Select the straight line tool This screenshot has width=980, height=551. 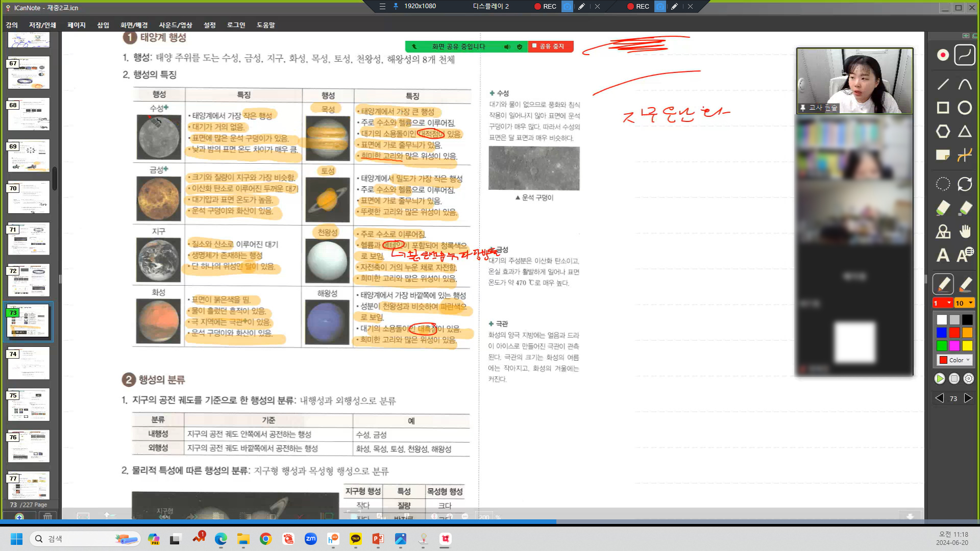[x=943, y=84]
